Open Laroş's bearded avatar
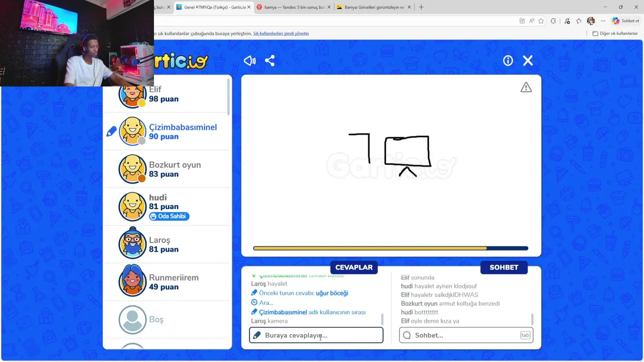644x362 pixels. (x=132, y=244)
